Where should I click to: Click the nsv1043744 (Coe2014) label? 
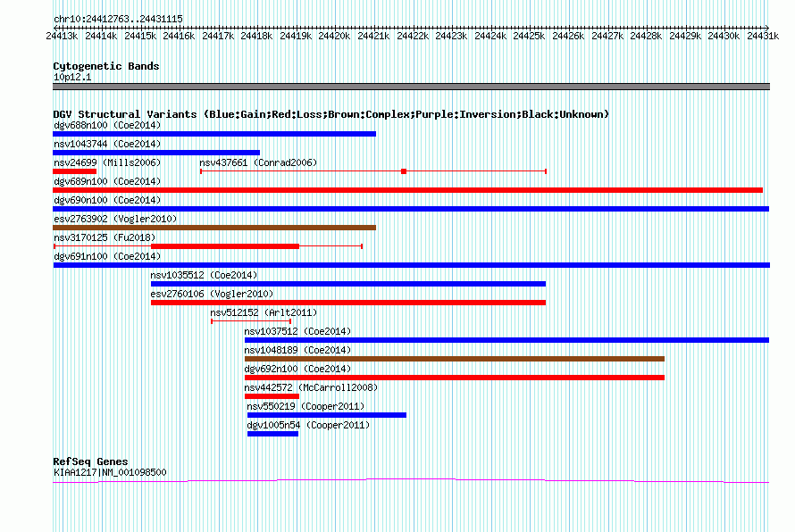click(107, 144)
